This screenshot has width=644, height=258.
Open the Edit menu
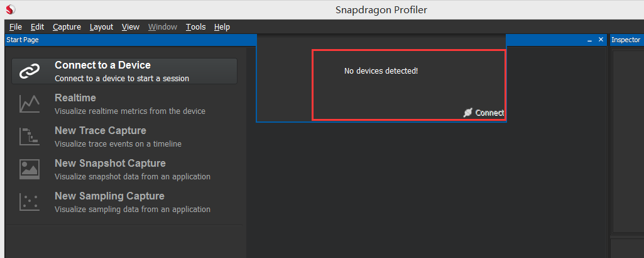click(37, 27)
